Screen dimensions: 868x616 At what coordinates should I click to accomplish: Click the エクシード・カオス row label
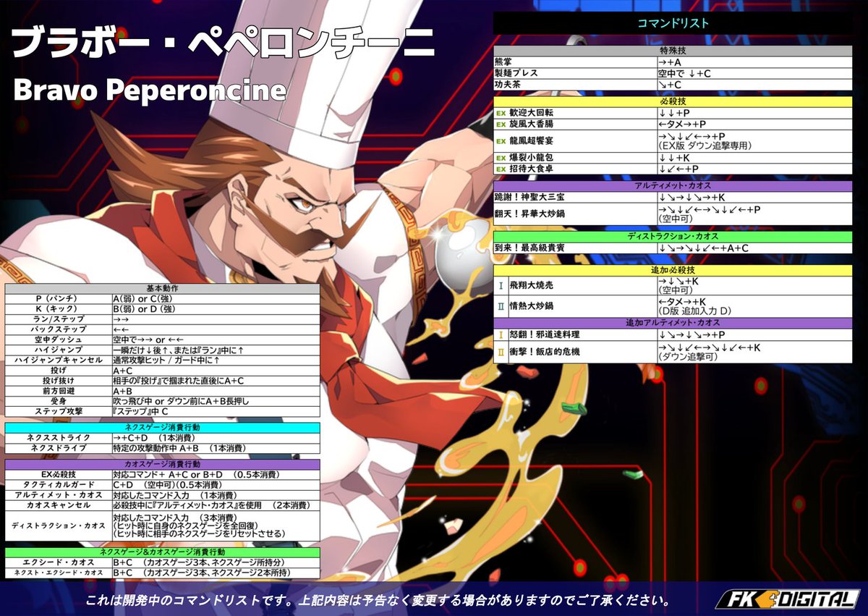point(59,562)
